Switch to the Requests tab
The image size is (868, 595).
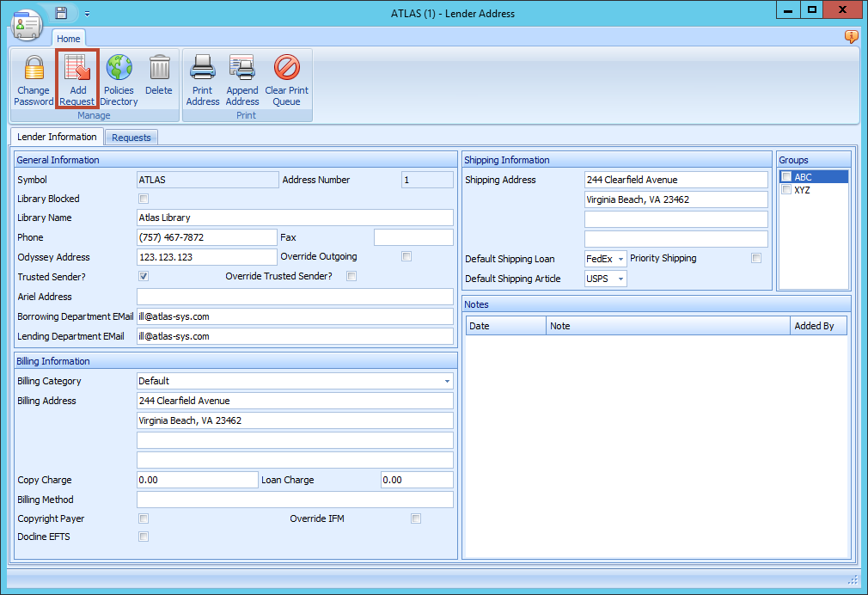click(x=131, y=138)
